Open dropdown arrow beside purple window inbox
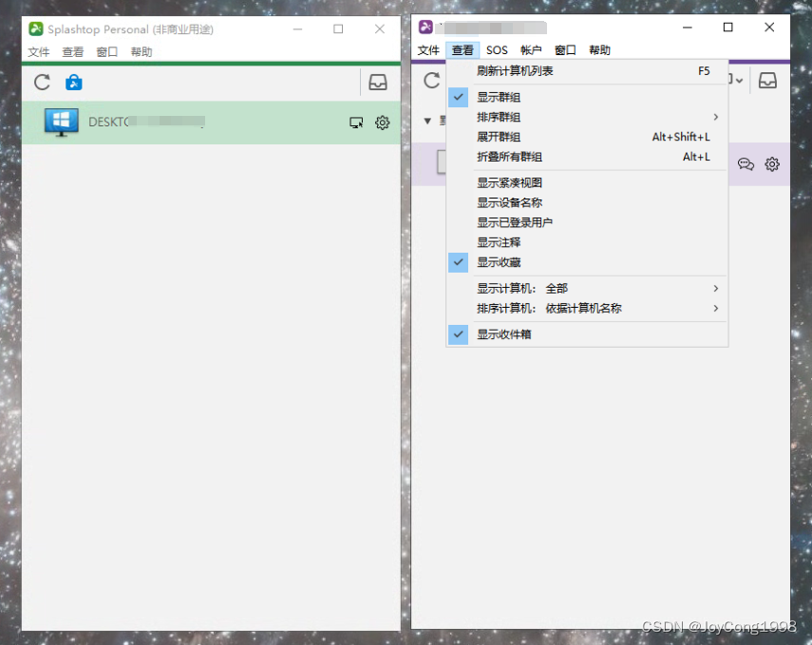 (739, 81)
